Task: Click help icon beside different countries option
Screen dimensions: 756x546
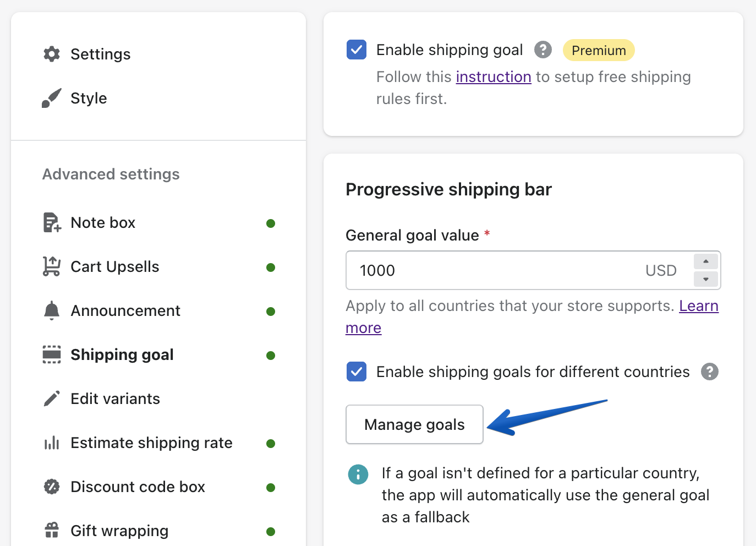Action: tap(710, 372)
